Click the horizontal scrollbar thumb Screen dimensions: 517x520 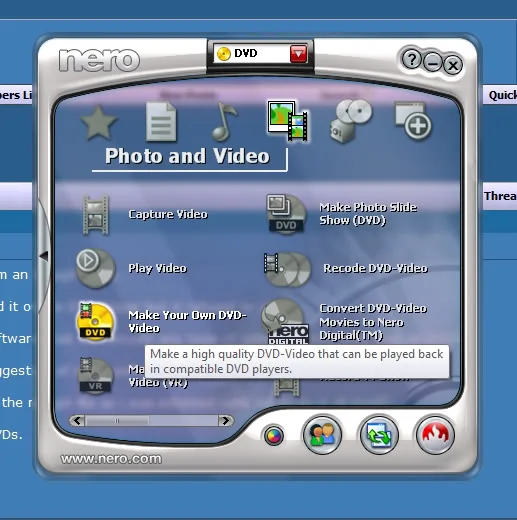[117, 421]
